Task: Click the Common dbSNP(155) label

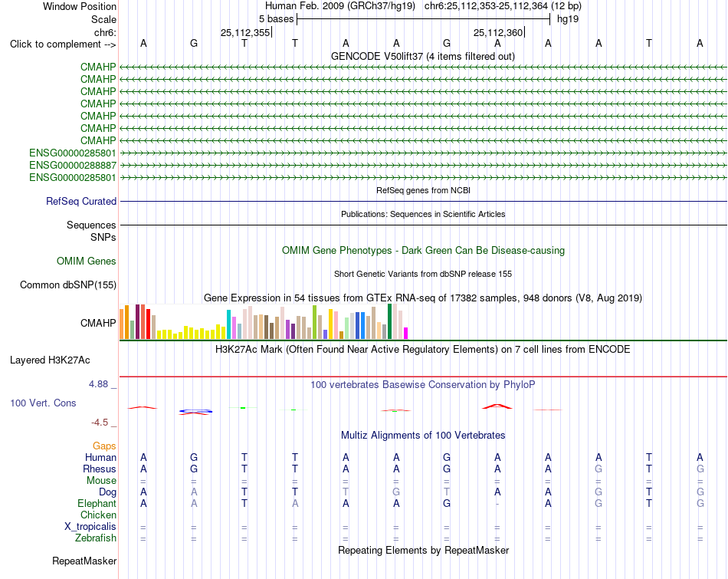Action: click(67, 285)
